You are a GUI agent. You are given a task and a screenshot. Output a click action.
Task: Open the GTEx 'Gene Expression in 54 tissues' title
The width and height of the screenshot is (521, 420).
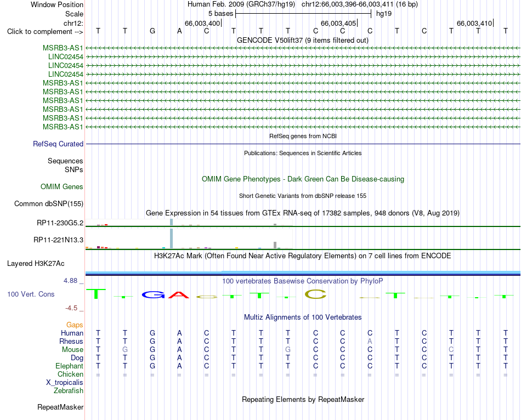[303, 213]
